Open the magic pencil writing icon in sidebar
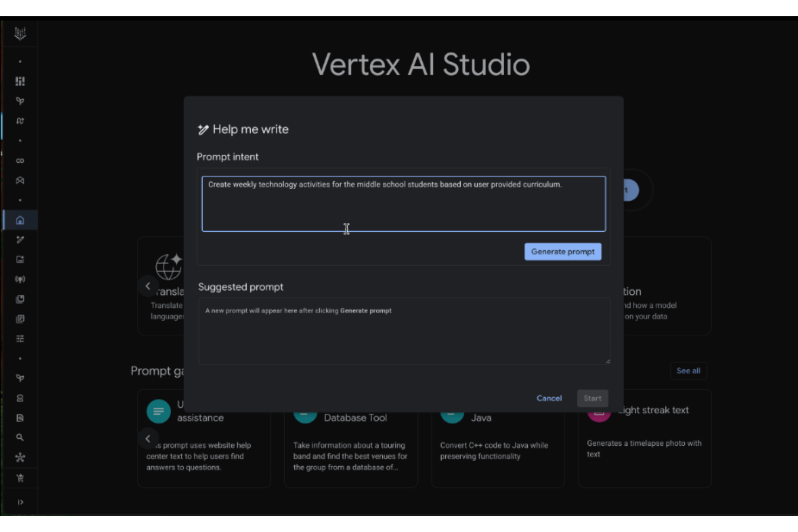Image resolution: width=798 pixels, height=532 pixels. 20,240
